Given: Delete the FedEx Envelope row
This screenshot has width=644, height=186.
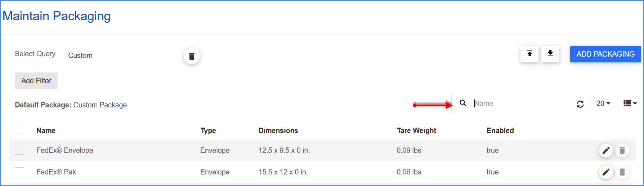Looking at the screenshot, I should pyautogui.click(x=622, y=150).
